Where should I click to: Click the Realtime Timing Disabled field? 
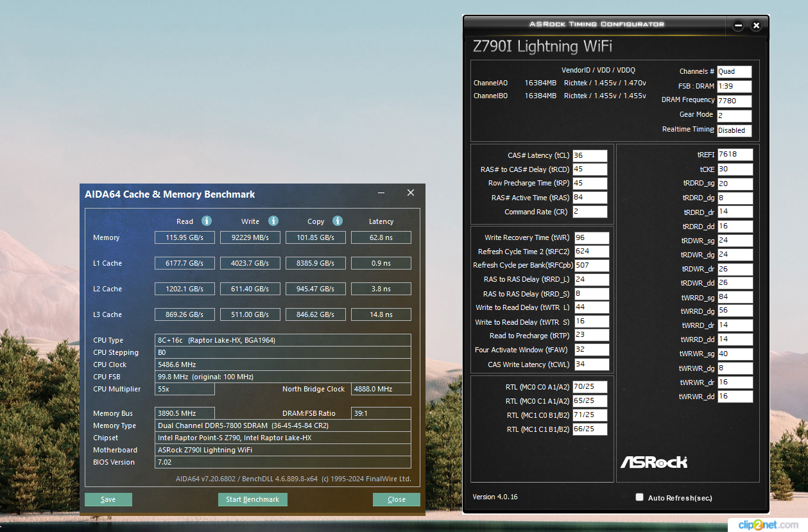(734, 130)
